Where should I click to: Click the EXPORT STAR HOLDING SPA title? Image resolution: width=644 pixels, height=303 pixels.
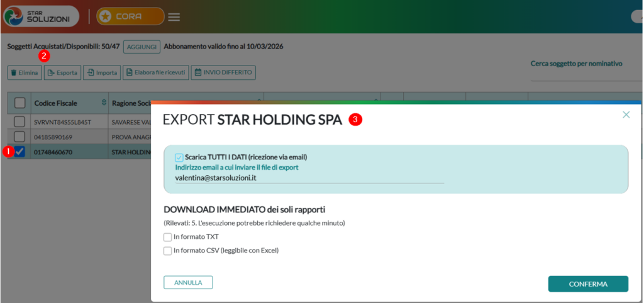click(x=253, y=120)
